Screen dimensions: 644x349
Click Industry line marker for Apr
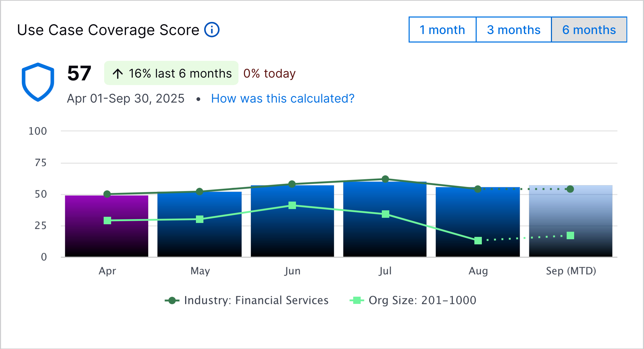pyautogui.click(x=107, y=194)
